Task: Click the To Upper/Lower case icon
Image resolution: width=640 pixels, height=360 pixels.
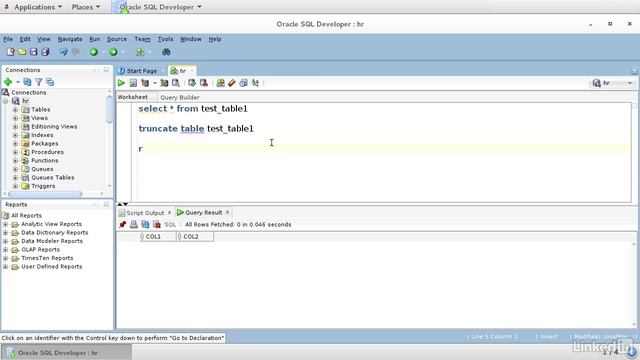Action: coord(255,83)
